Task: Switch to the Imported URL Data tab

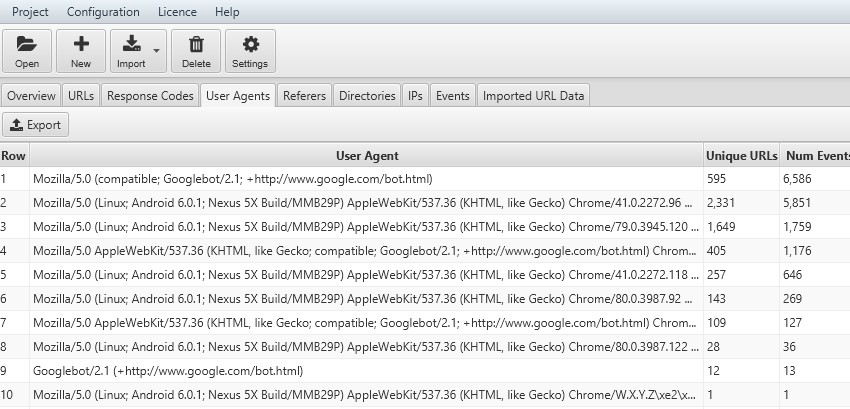Action: click(533, 95)
